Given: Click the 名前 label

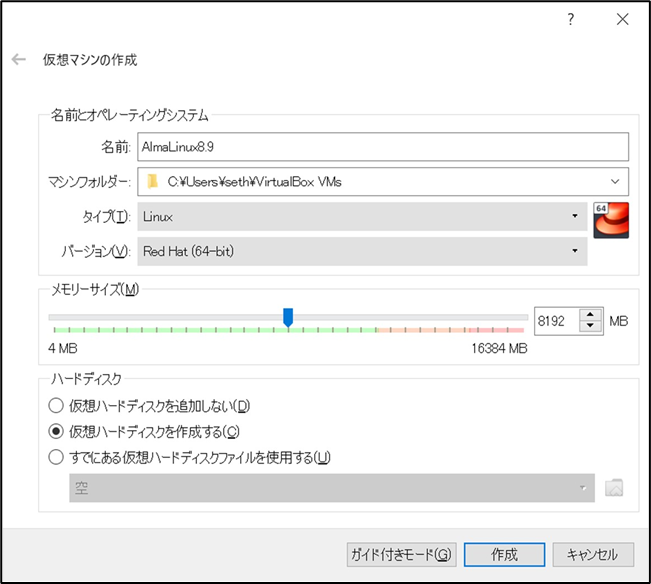Looking at the screenshot, I should pos(116,147).
